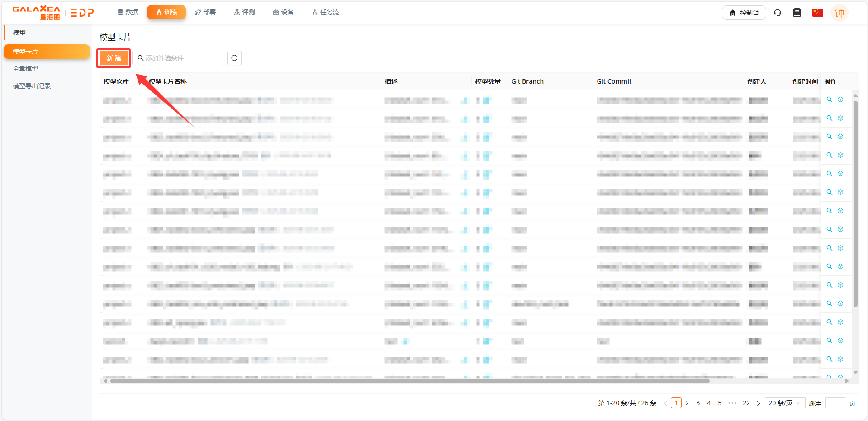Open the user avatar labeled 钟
This screenshot has height=421, width=868.
click(839, 13)
